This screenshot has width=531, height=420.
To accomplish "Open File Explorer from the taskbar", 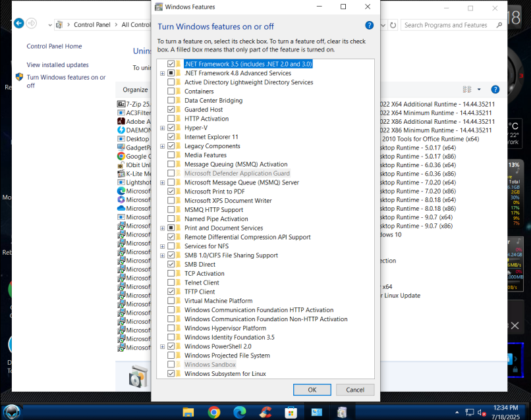I will point(188,412).
